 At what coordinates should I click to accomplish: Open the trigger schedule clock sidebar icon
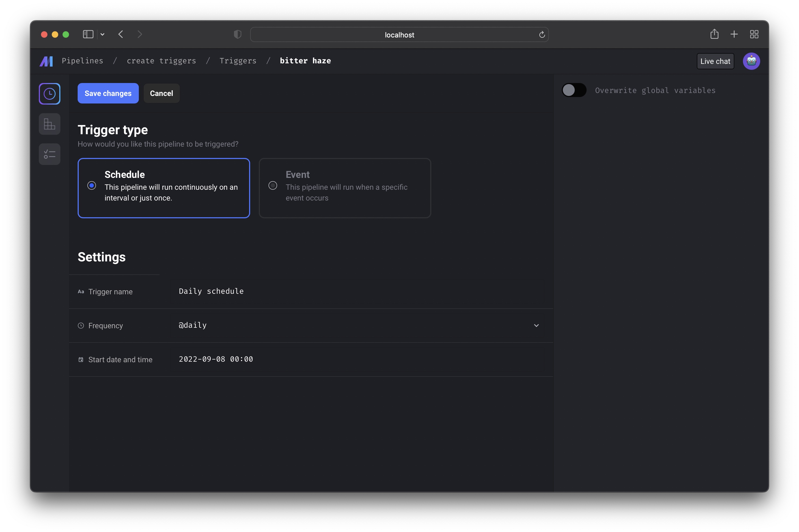pos(50,94)
